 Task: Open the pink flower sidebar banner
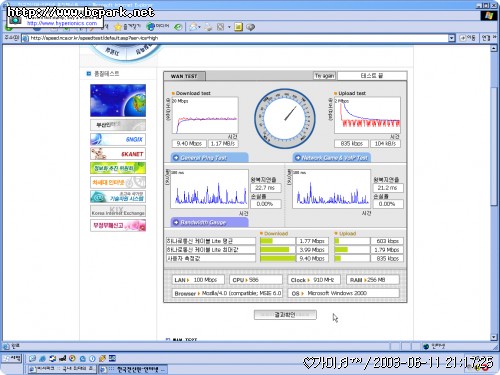pos(118,225)
